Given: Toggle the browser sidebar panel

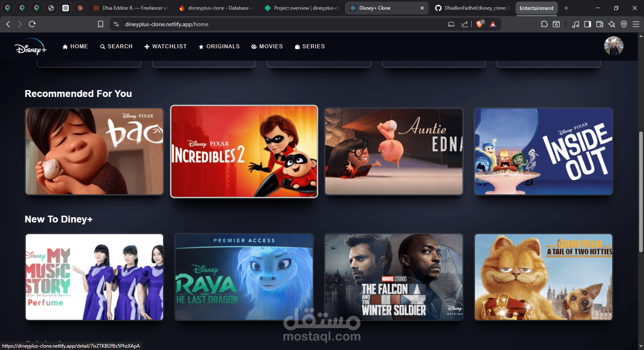Looking at the screenshot, I should (x=588, y=24).
